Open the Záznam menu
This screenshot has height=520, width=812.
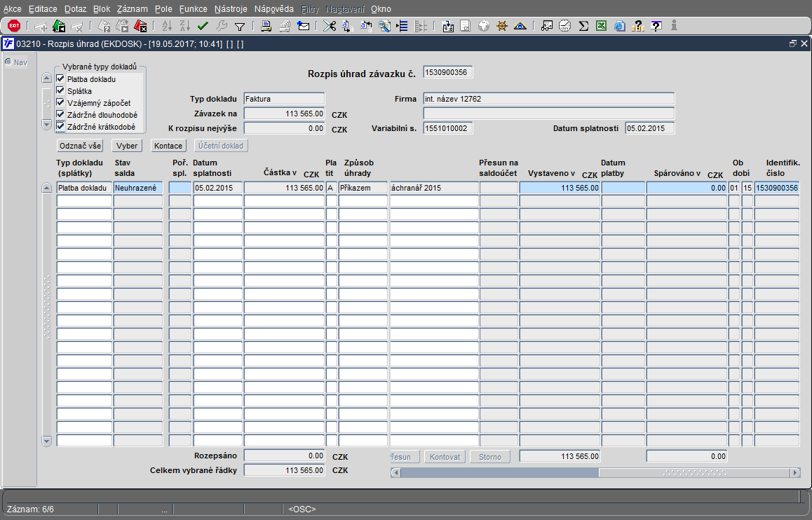[132, 9]
